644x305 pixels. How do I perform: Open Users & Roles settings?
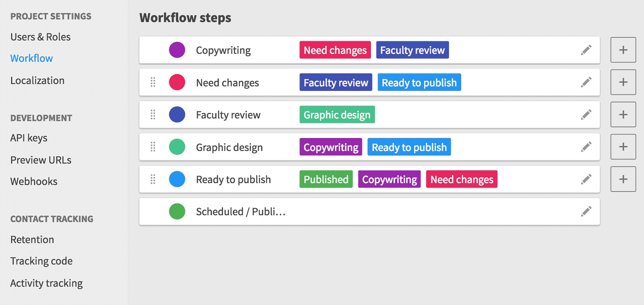(x=40, y=37)
